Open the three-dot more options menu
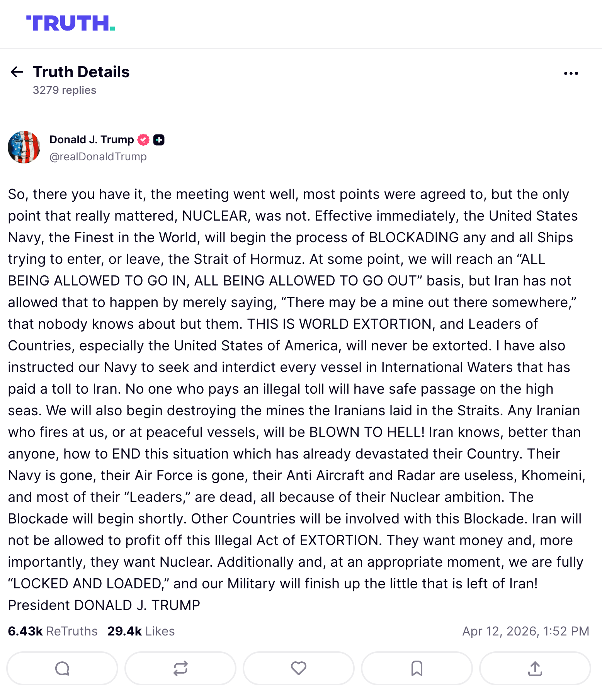 (571, 73)
